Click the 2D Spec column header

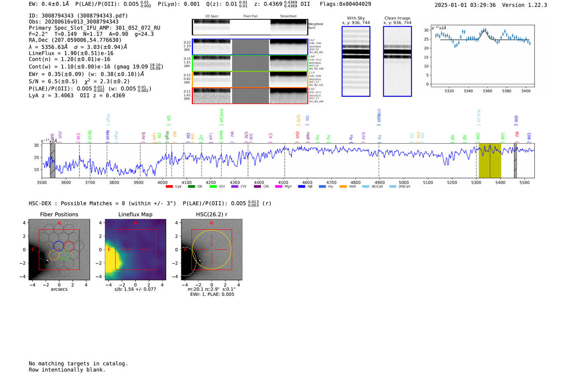point(212,16)
